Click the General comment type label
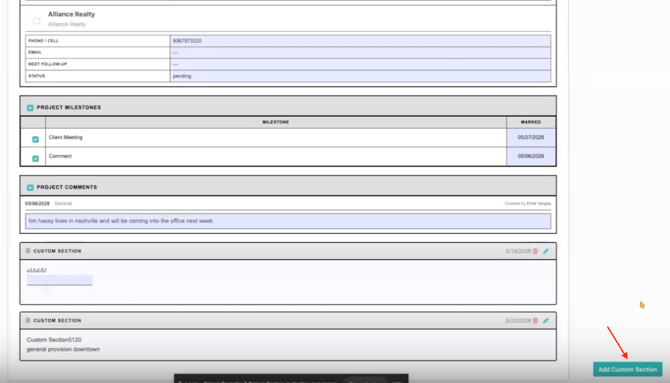This screenshot has height=383, width=670. (x=63, y=203)
